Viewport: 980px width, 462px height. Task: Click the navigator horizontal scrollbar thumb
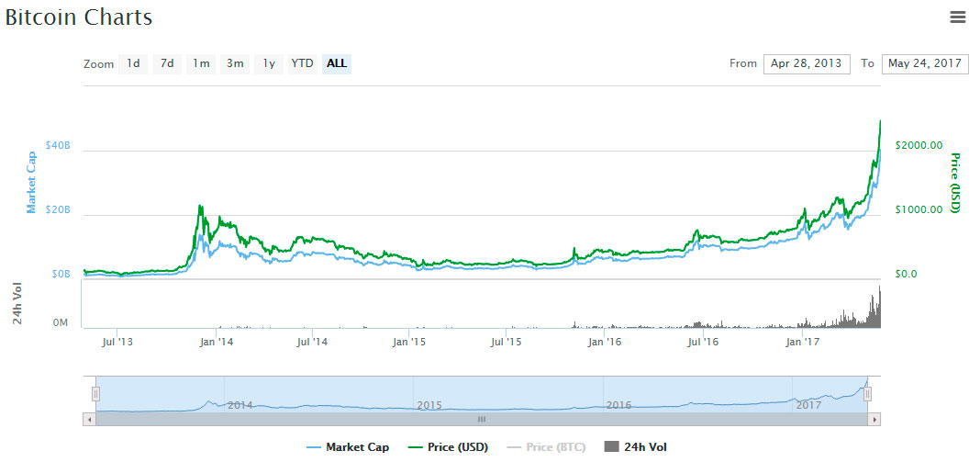482,419
